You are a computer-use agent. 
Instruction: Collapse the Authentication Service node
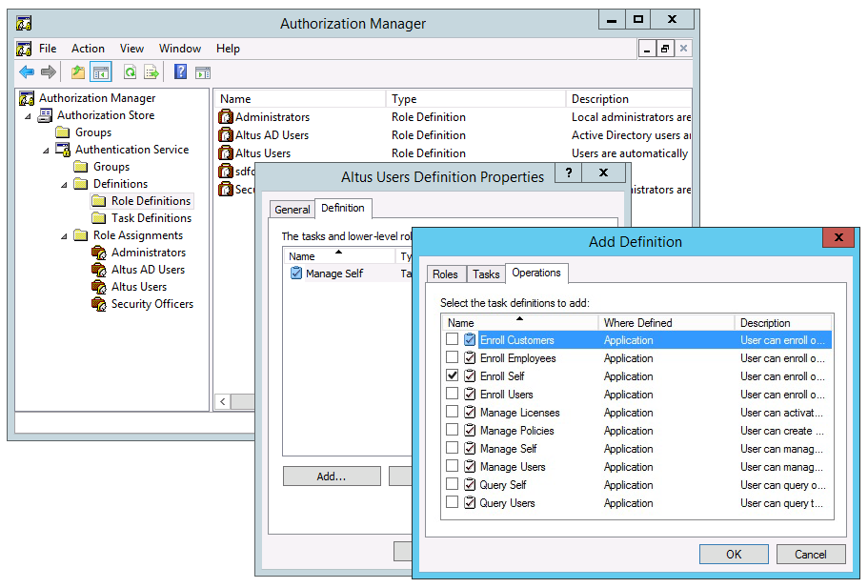[x=46, y=151]
